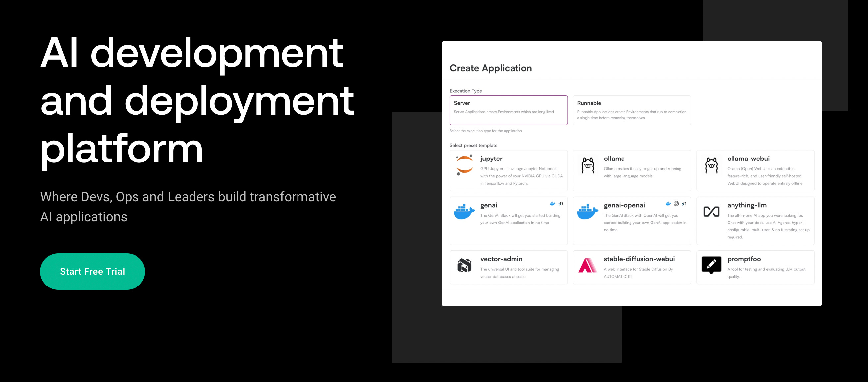Image resolution: width=868 pixels, height=382 pixels.
Task: Click the stable-diffusion-webui pink logo icon
Action: [588, 265]
